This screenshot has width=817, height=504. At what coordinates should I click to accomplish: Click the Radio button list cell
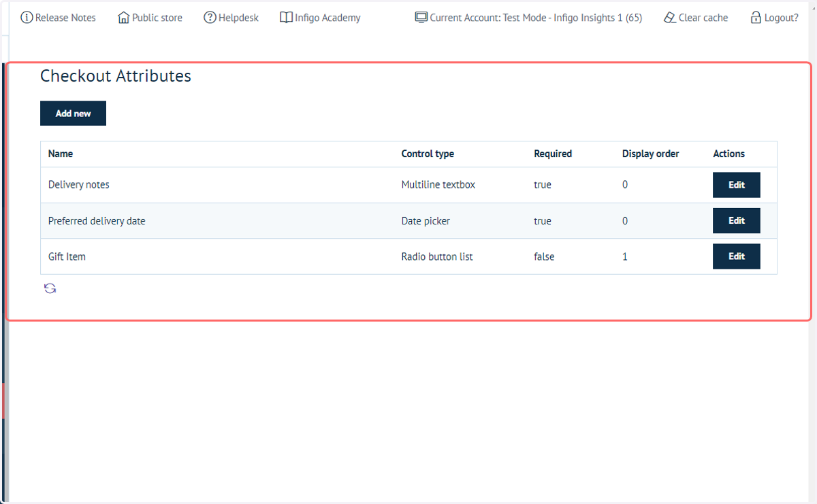(437, 256)
